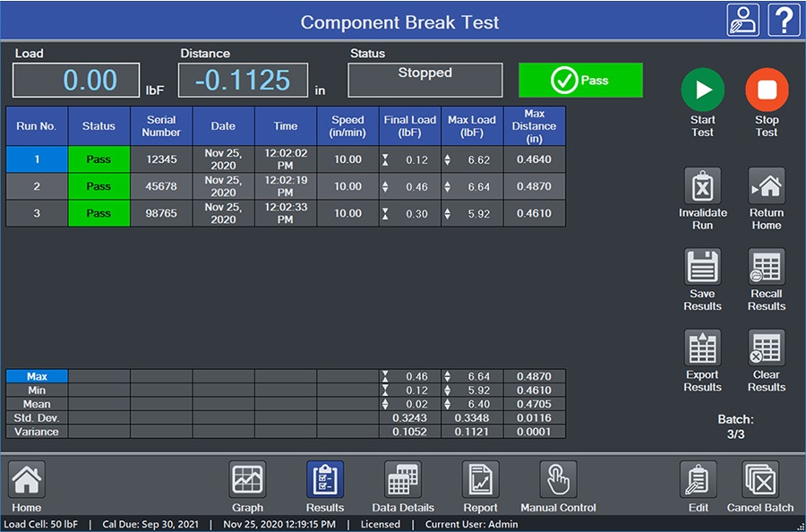This screenshot has height=532, width=806.
Task: Go to the Home screen in bottom bar
Action: 27,479
